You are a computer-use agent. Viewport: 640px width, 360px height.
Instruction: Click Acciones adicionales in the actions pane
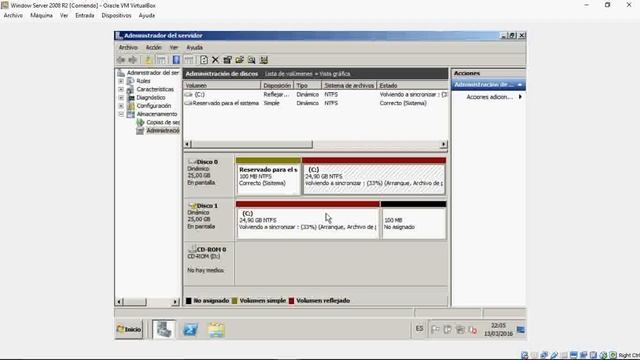coord(489,97)
